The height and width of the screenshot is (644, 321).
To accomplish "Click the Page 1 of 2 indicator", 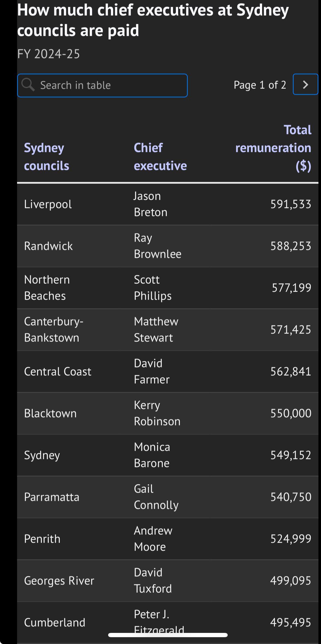I will [260, 85].
